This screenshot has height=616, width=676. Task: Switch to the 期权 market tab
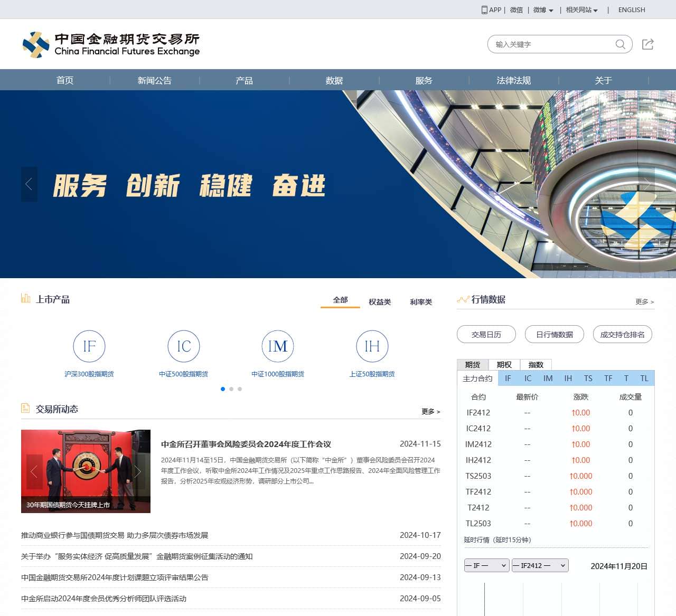click(x=504, y=365)
